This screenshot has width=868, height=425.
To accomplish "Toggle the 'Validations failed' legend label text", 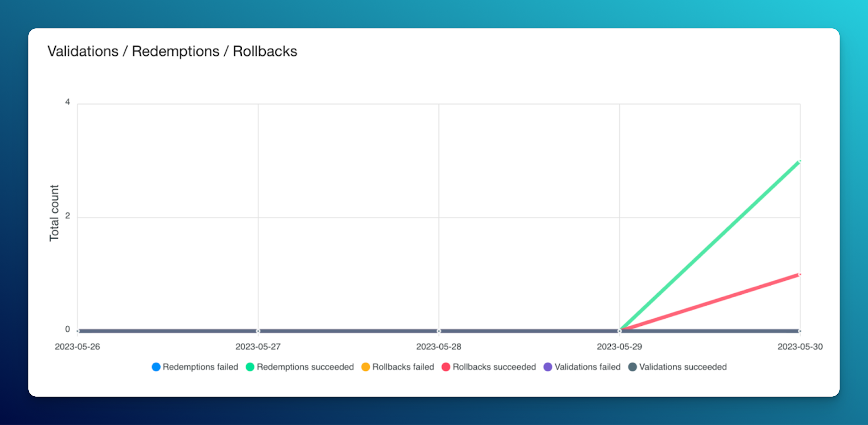I will coord(588,367).
